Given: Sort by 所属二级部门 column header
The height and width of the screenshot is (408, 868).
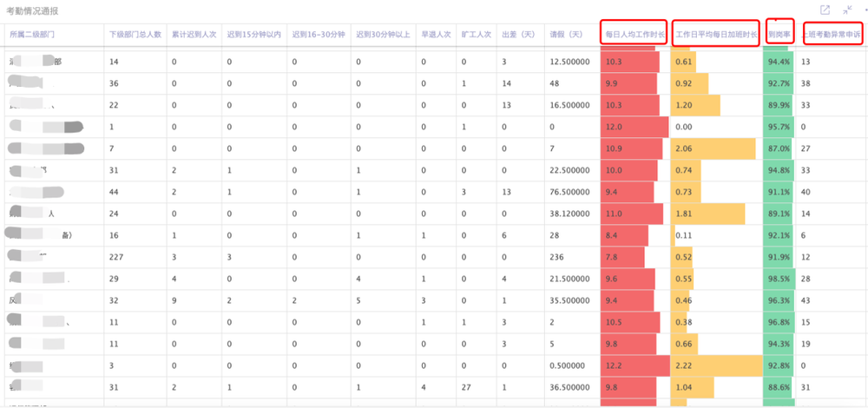Looking at the screenshot, I should click(x=33, y=34).
